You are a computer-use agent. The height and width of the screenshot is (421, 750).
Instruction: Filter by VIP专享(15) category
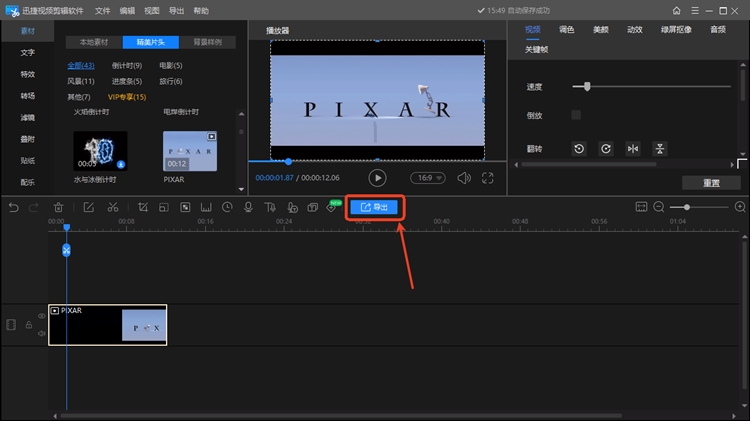pyautogui.click(x=127, y=97)
